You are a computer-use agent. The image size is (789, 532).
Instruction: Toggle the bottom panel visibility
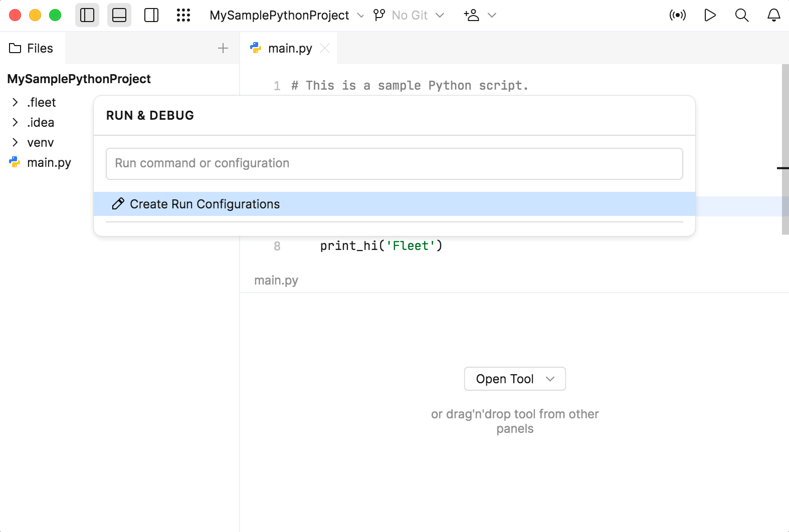[119, 16]
